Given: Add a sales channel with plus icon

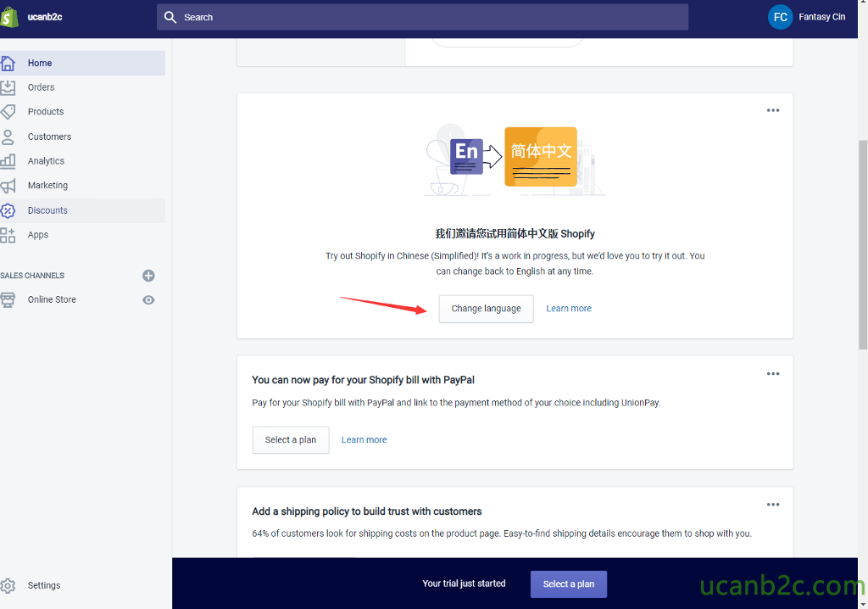Looking at the screenshot, I should (148, 276).
